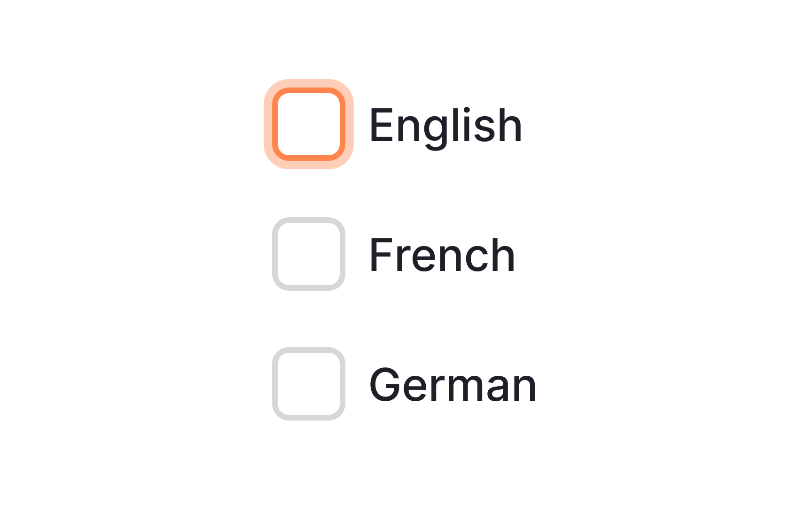Check the German checkbox
812x508 pixels.
309,384
